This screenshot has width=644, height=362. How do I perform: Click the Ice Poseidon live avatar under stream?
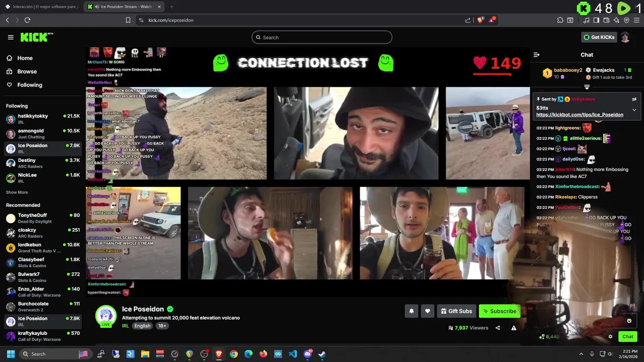tap(106, 316)
